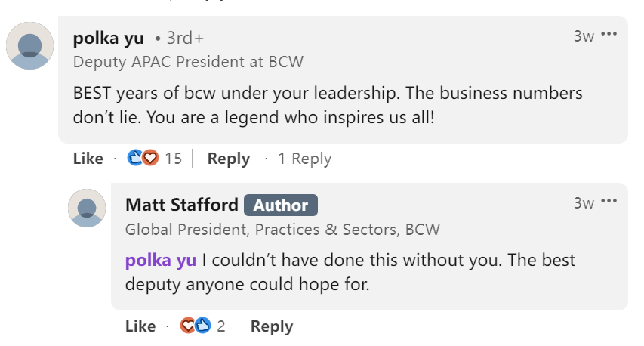
Task: Collapse the 1 Reply thread
Action: pyautogui.click(x=304, y=159)
